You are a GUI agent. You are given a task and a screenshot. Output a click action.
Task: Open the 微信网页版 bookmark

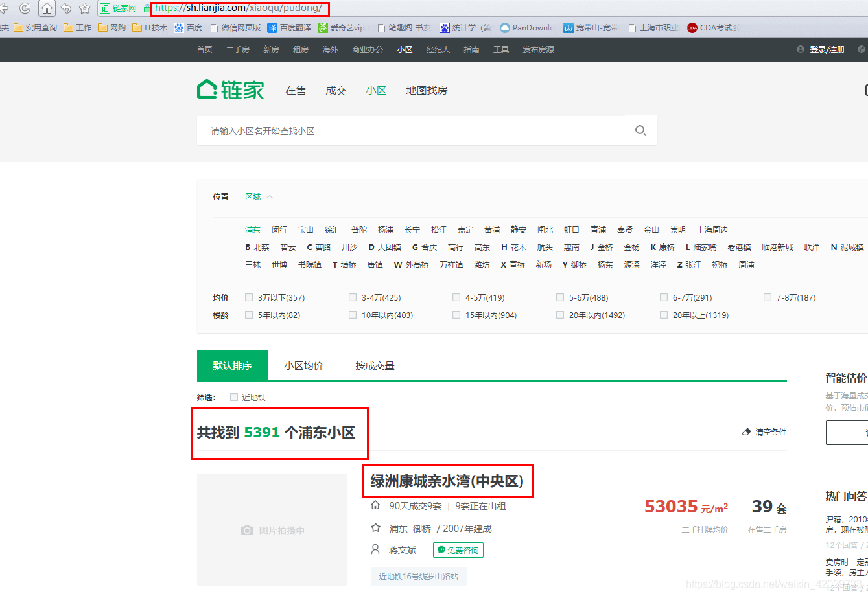(235, 28)
